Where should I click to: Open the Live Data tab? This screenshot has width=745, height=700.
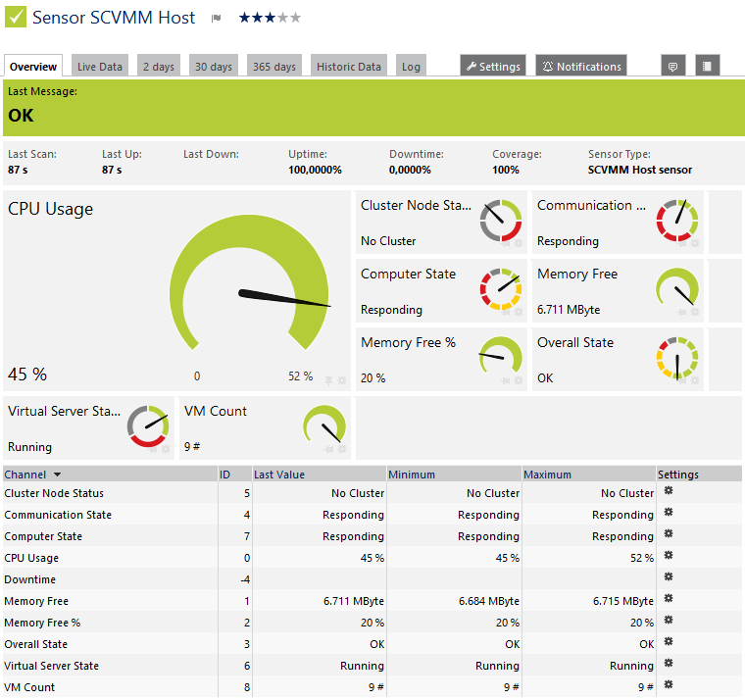(x=100, y=66)
